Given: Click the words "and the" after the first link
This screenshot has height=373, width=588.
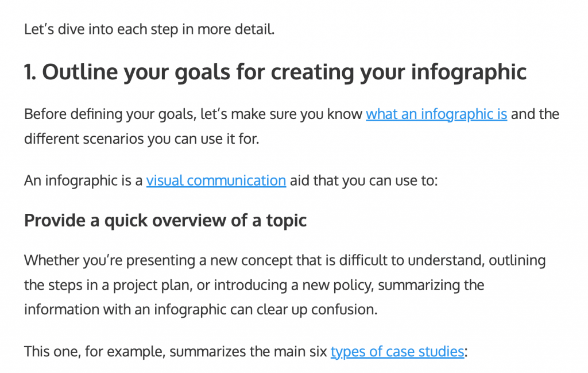Looking at the screenshot, I should coord(535,114).
